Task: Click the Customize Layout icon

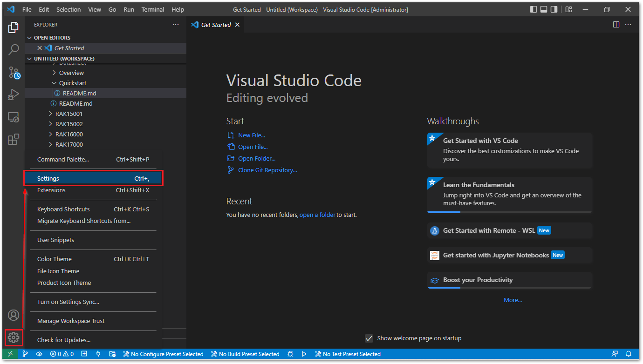Action: (x=568, y=9)
